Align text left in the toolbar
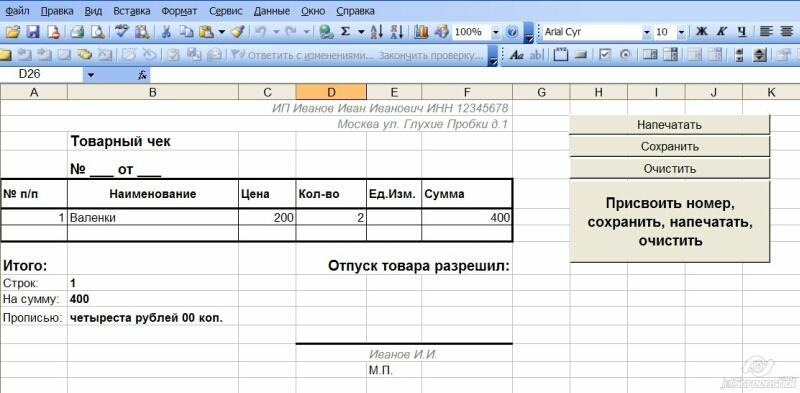 (766, 32)
